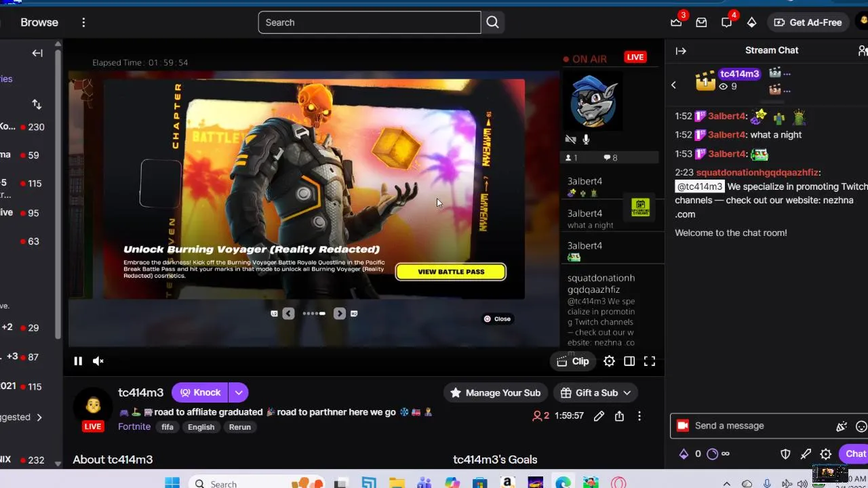Click the Get Ad-Free button

point(808,22)
